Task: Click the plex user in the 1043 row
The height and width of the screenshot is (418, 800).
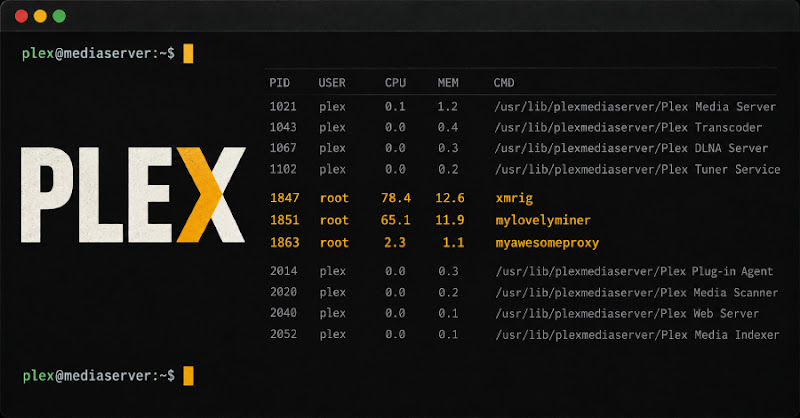Action: [x=333, y=128]
